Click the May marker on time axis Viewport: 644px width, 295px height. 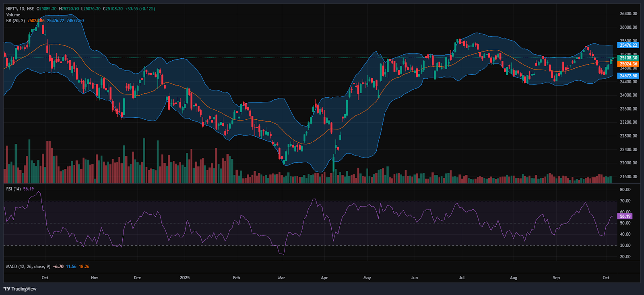367,278
